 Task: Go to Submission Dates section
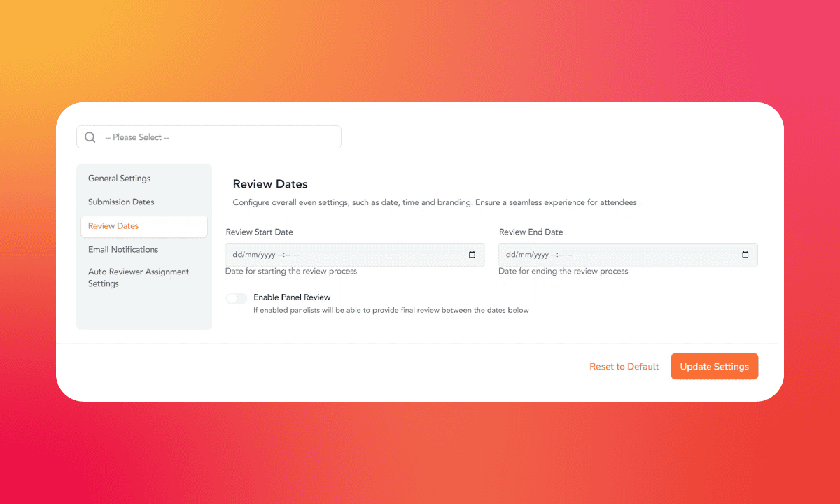(x=121, y=202)
